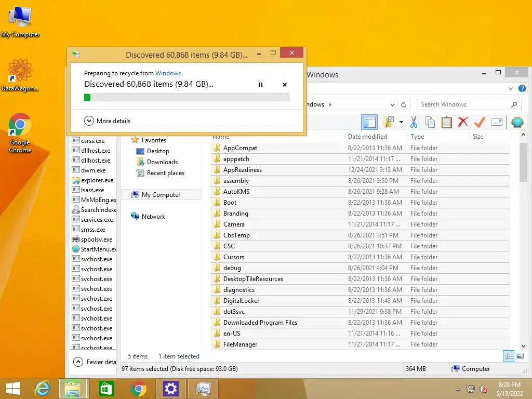Click the recycle progress bar

(187, 97)
